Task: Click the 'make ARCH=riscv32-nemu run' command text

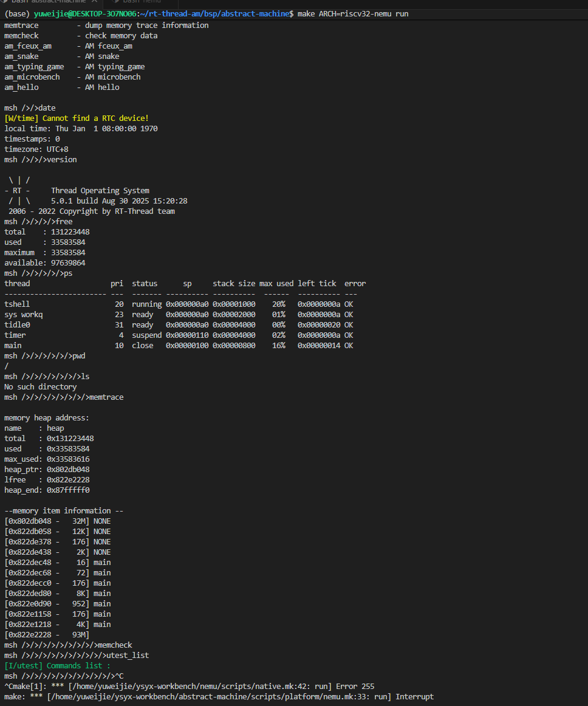Action: click(352, 13)
